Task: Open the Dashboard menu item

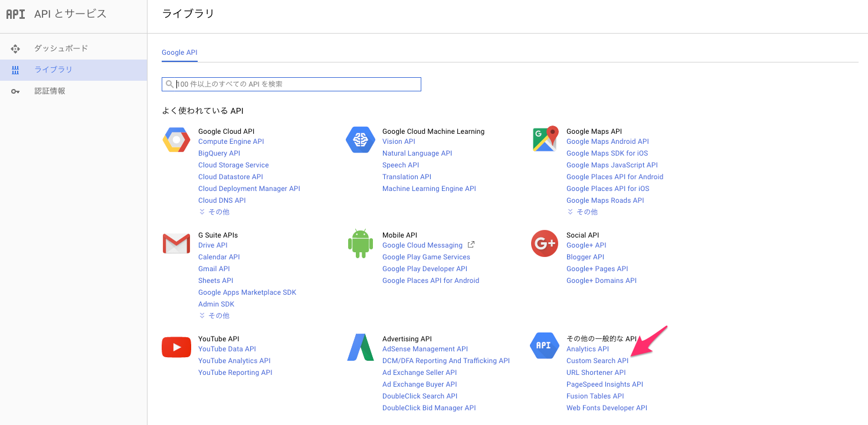Action: [x=73, y=48]
